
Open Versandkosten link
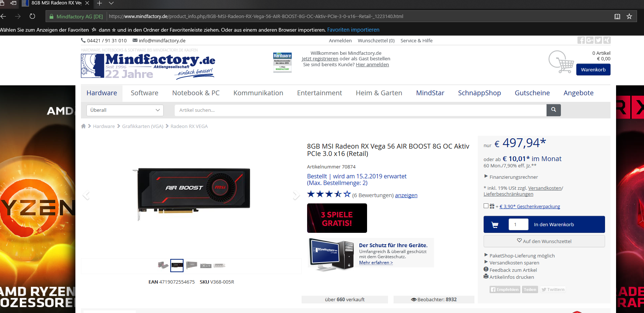545,188
